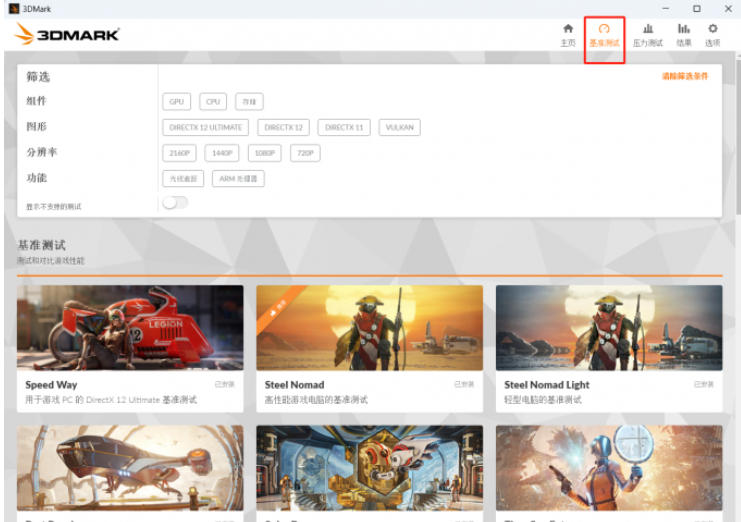Select the 2160P resolution filter
This screenshot has height=522, width=741.
coord(179,153)
